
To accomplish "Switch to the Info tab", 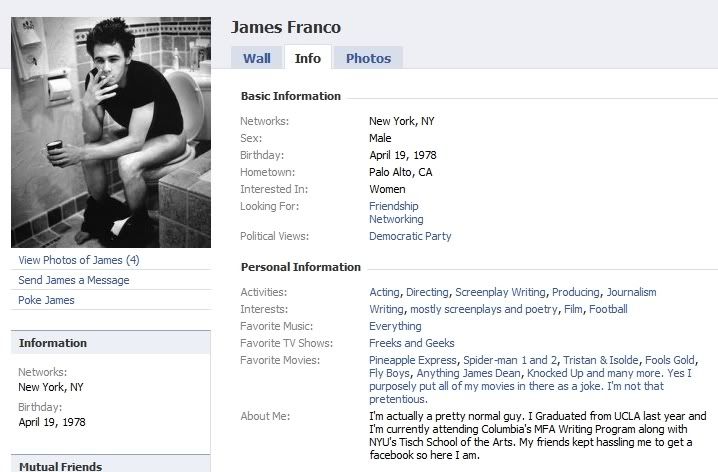I will point(307,58).
